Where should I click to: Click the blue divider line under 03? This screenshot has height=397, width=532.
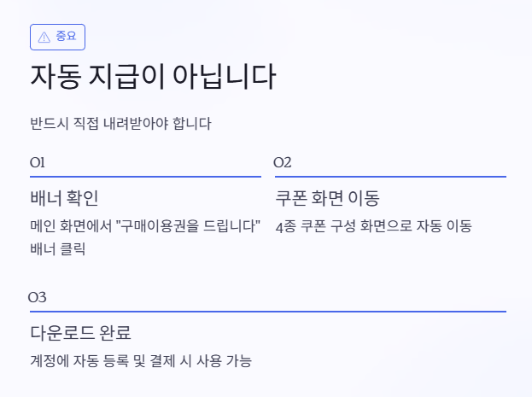click(268, 311)
